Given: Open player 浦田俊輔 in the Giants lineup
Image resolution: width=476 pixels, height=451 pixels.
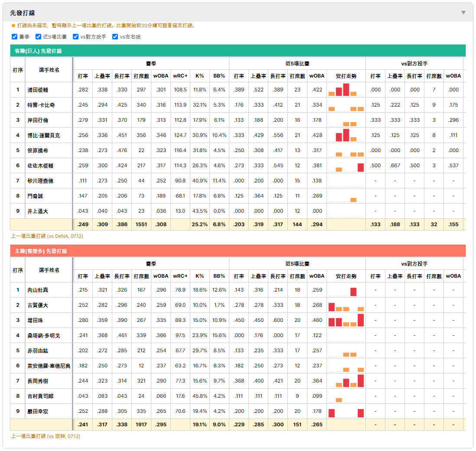Looking at the screenshot, I should pos(38,90).
